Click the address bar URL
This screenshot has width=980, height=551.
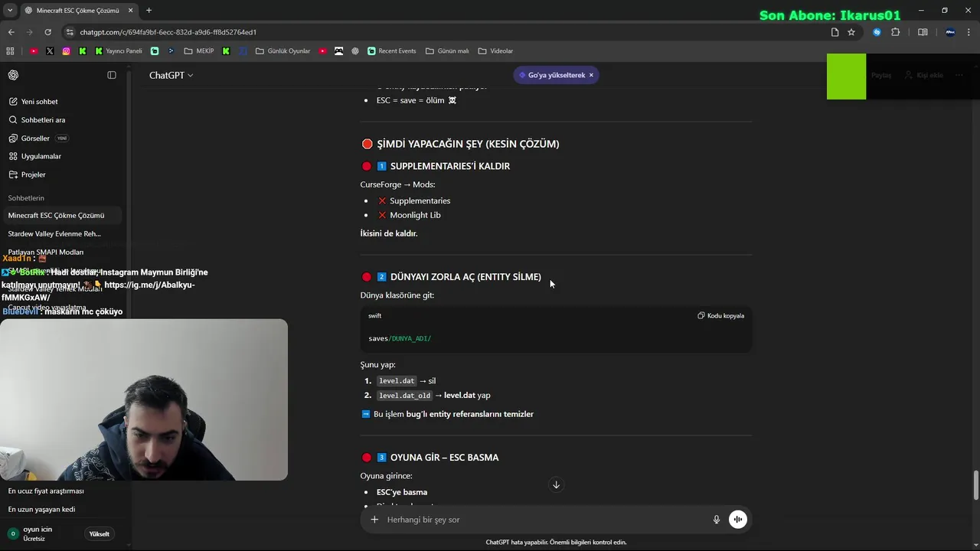[x=168, y=32]
